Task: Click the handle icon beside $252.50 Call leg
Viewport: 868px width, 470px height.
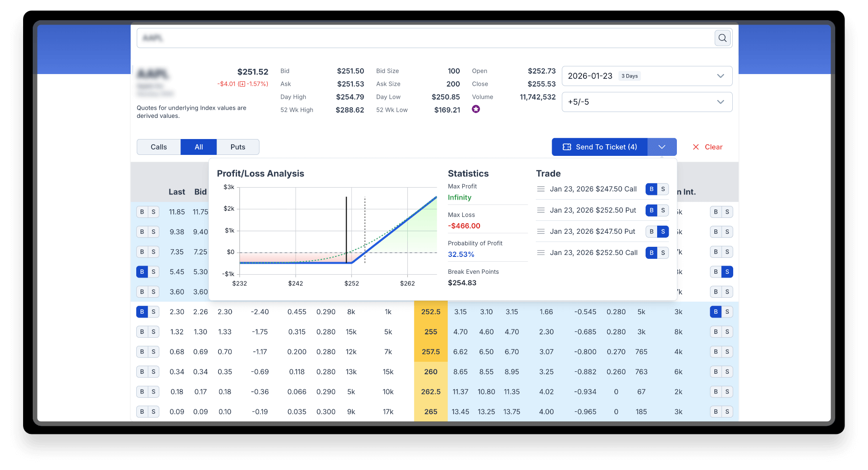Action: pos(541,253)
